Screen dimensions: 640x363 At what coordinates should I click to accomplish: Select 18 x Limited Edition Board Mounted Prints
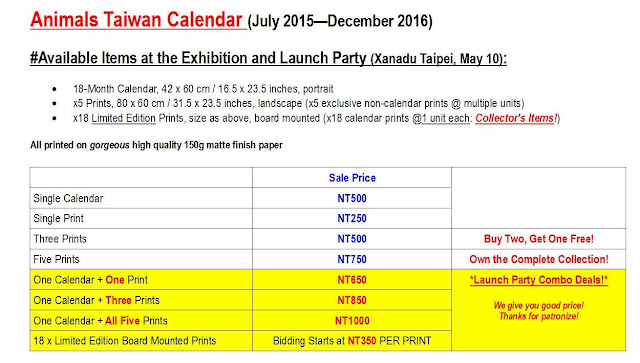coord(124,341)
